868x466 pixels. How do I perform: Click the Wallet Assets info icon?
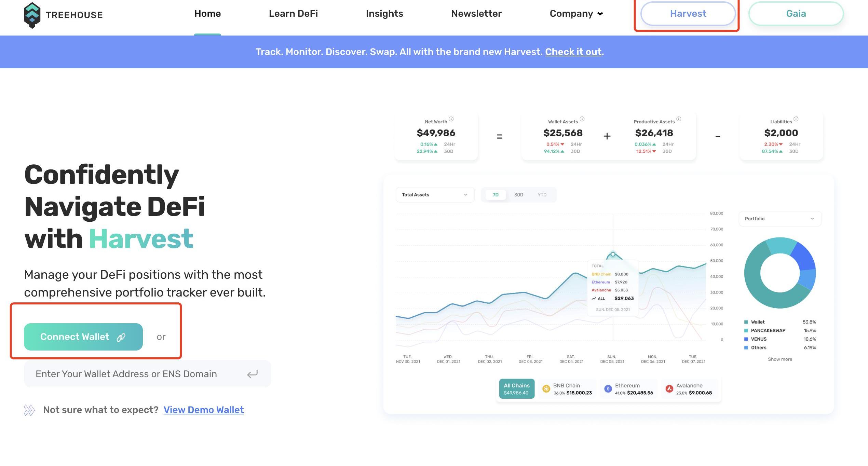pyautogui.click(x=582, y=119)
